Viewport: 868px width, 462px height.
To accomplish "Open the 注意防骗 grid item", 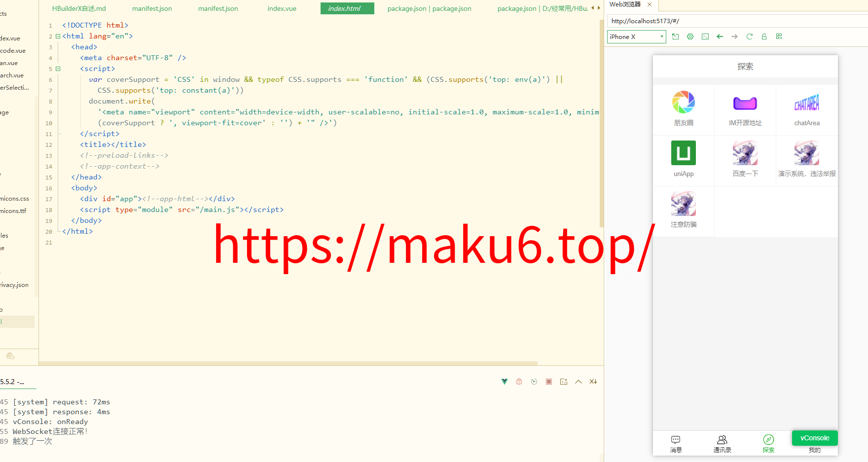I will click(x=684, y=212).
